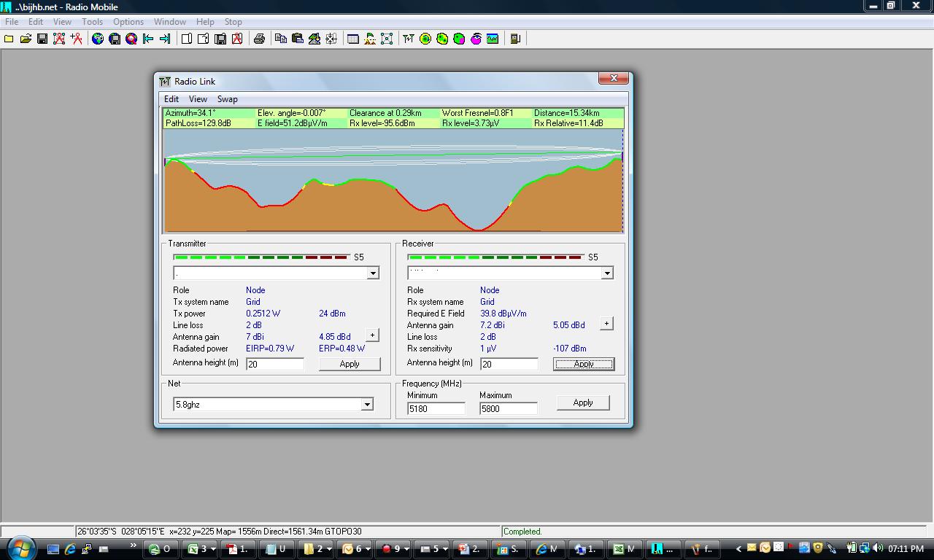Click the open folder toolbar icon

click(26, 39)
